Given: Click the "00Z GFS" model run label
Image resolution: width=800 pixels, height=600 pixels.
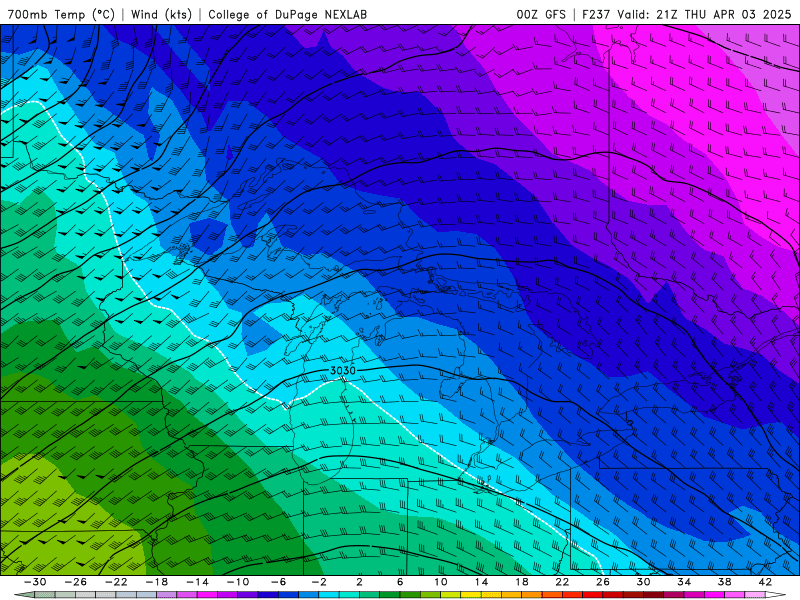Looking at the screenshot, I should 541,14.
